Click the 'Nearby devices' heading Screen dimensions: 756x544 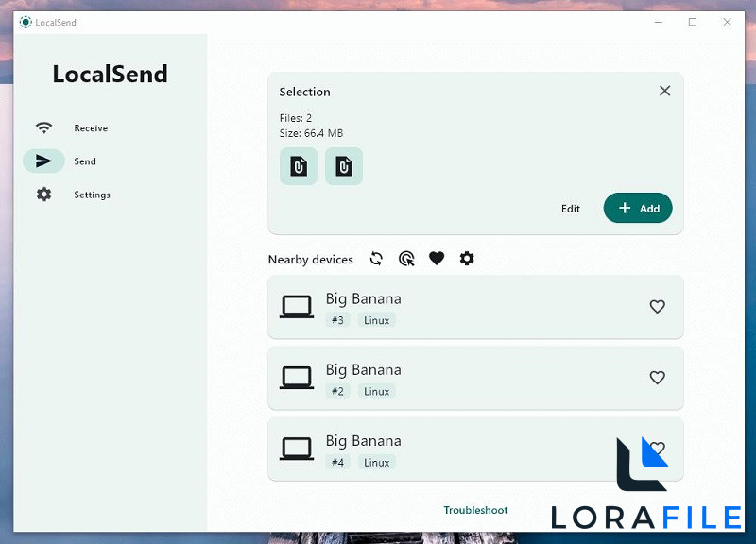coord(311,260)
